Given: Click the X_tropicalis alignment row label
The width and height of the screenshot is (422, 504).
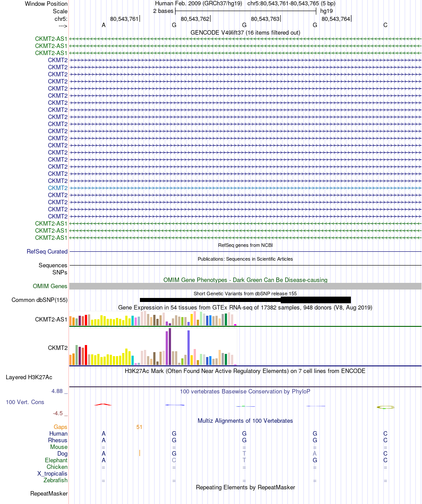Looking at the screenshot, I should (x=52, y=473).
